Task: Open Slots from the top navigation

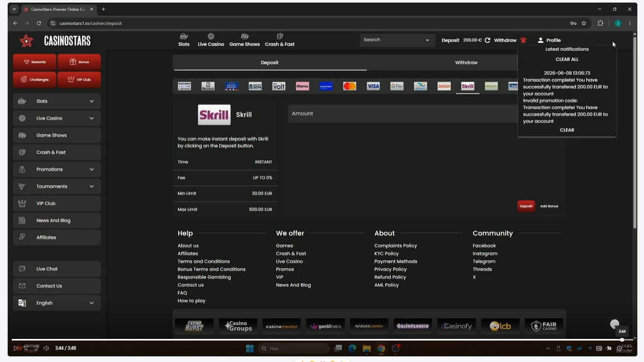Action: (184, 40)
